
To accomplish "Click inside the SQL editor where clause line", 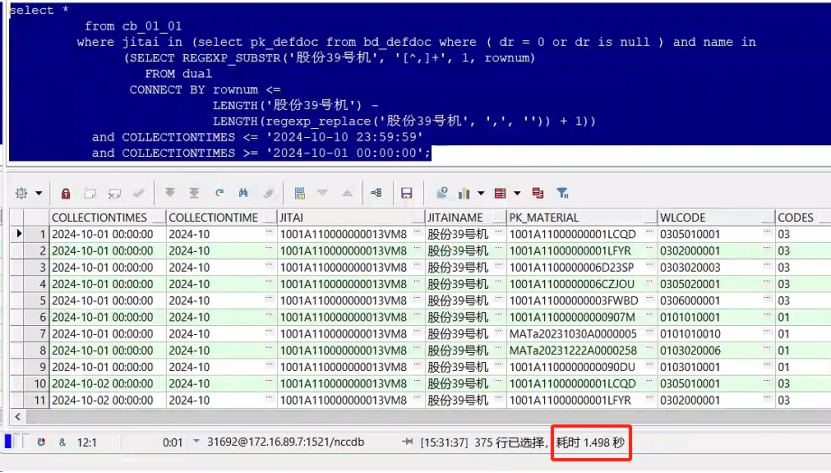I will (416, 42).
